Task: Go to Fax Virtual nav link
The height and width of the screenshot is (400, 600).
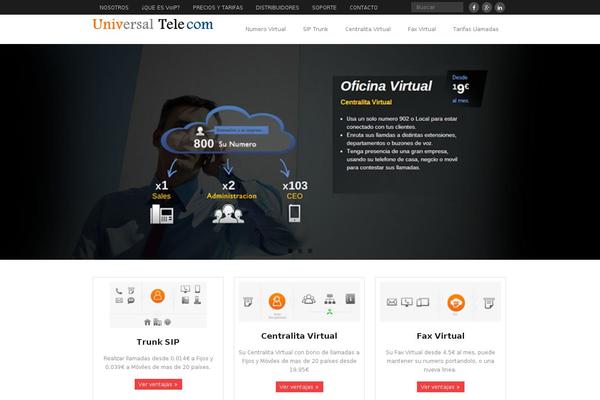Action: point(422,29)
